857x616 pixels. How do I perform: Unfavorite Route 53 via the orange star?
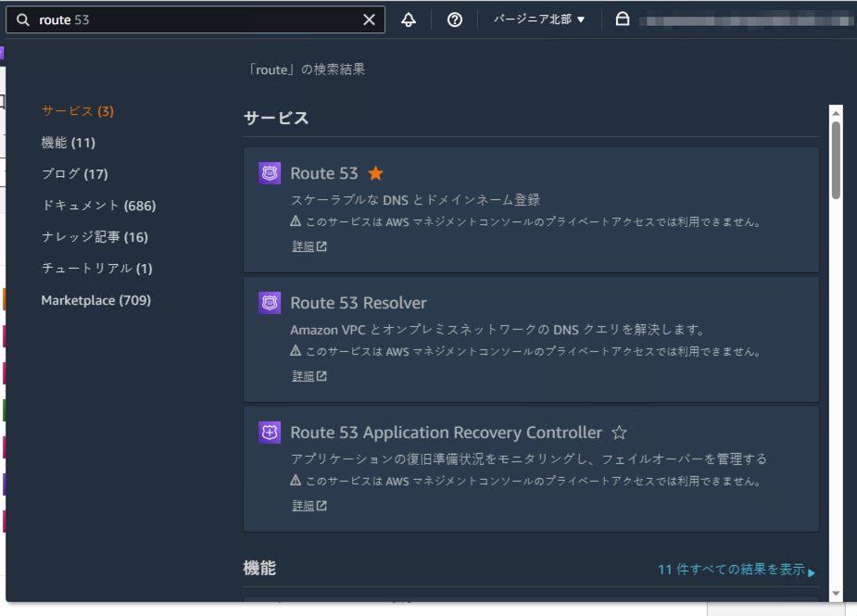(x=375, y=173)
